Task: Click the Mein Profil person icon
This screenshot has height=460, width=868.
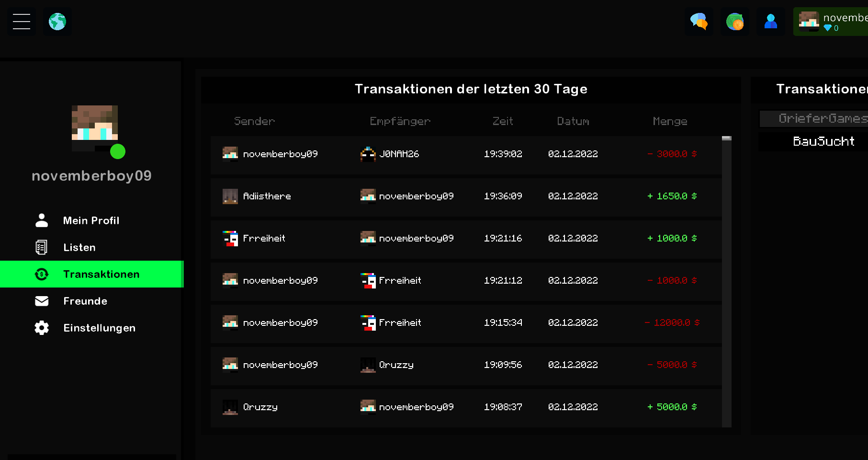Action: (42, 220)
